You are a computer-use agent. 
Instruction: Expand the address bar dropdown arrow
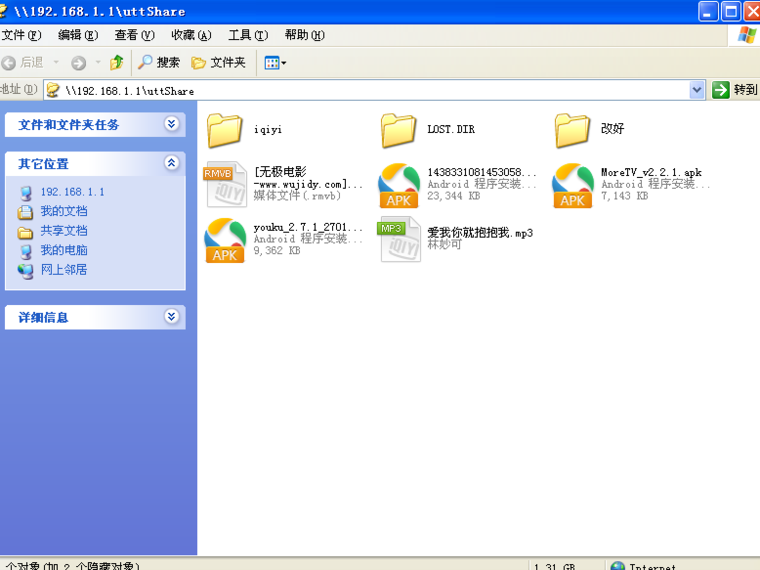[x=697, y=90]
